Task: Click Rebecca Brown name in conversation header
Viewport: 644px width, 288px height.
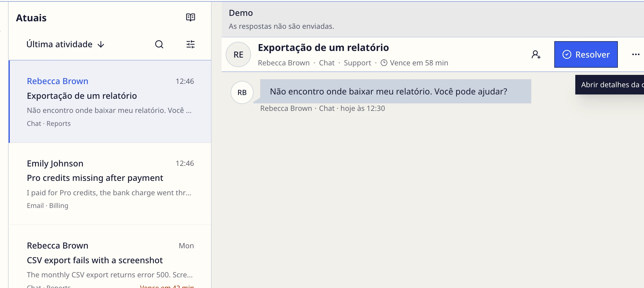Action: point(284,63)
